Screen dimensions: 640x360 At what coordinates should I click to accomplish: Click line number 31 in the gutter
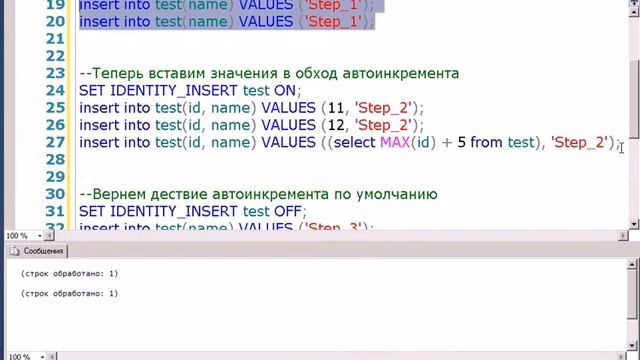pos(56,211)
